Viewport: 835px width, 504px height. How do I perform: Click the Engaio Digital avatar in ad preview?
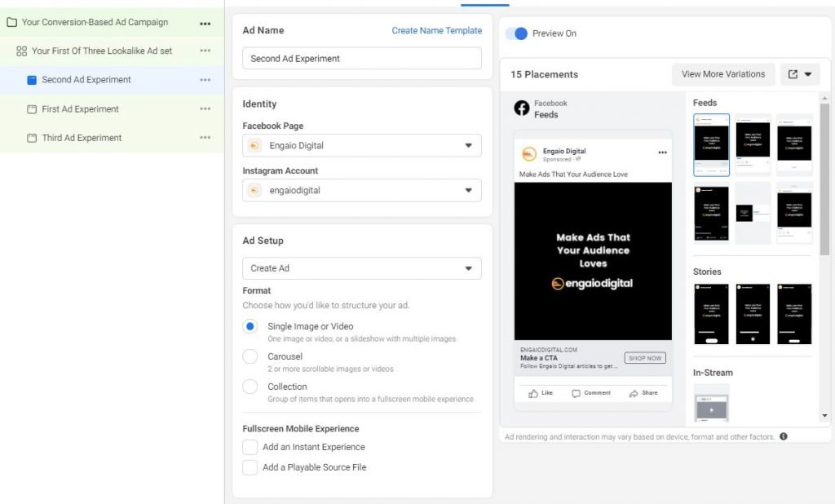click(528, 154)
